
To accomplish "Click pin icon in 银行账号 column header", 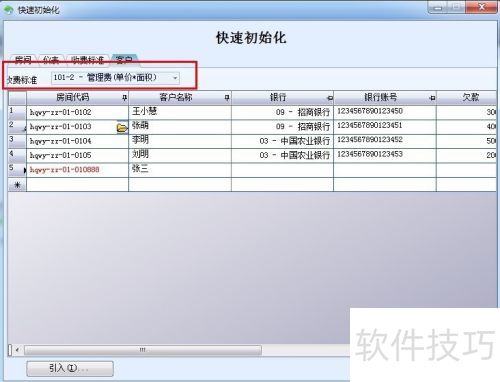I will pos(432,98).
